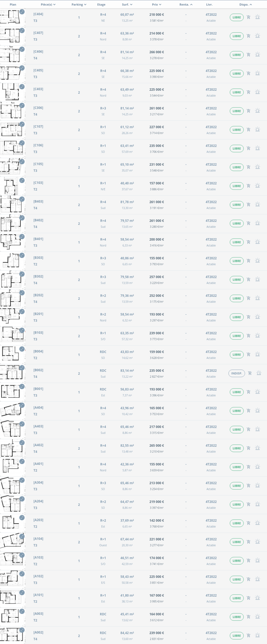Sort the list by Renta. column
267x644 pixels.
pyautogui.click(x=186, y=5)
